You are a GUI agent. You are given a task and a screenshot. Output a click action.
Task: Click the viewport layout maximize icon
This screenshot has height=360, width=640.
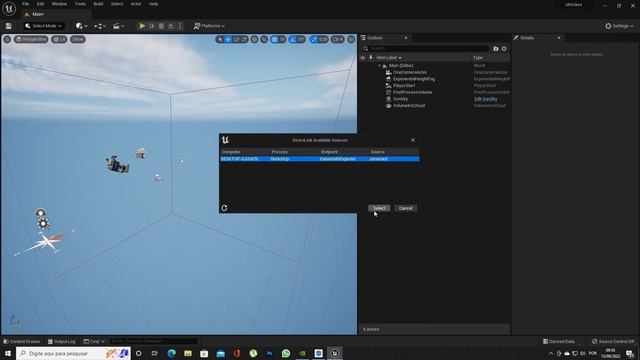(351, 39)
